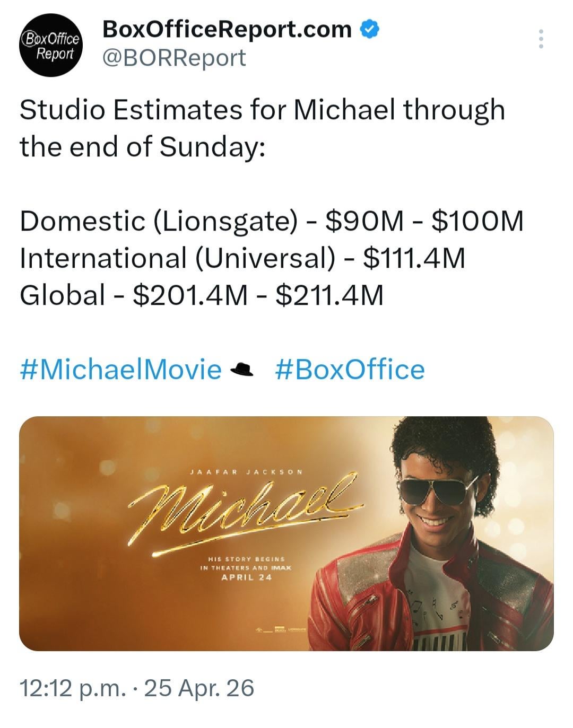Visit the @BORReport handle
This screenshot has height=728, width=573.
174,58
